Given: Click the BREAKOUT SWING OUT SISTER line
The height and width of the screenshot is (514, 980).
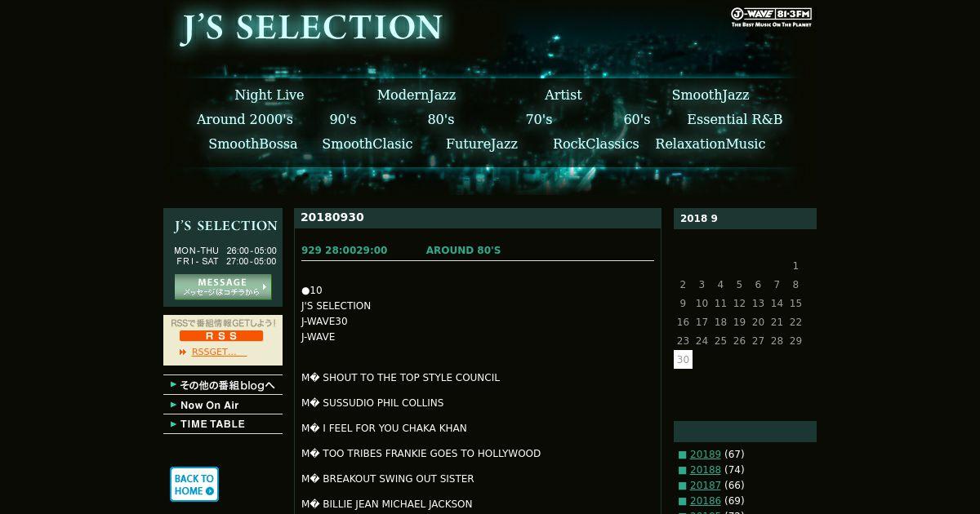Looking at the screenshot, I should pyautogui.click(x=387, y=479).
